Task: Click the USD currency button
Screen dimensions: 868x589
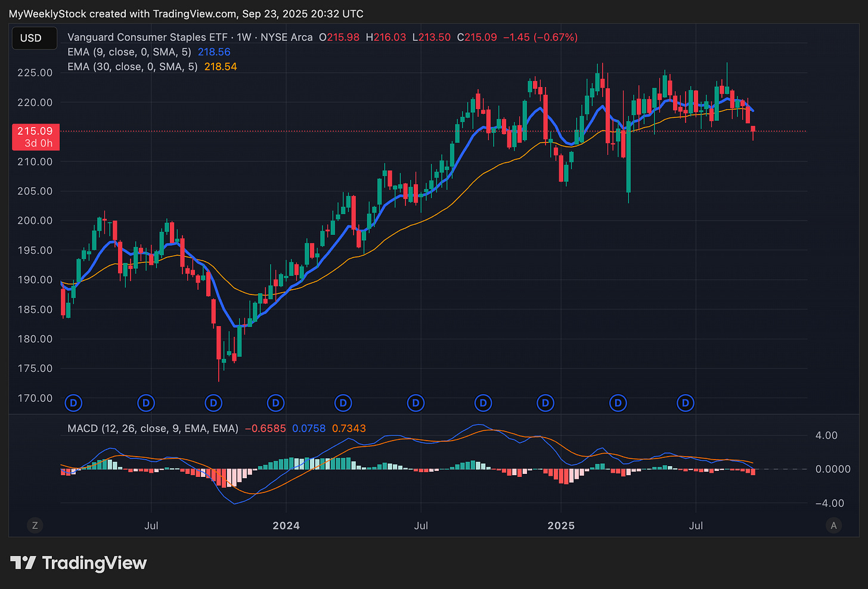Action: [x=35, y=38]
